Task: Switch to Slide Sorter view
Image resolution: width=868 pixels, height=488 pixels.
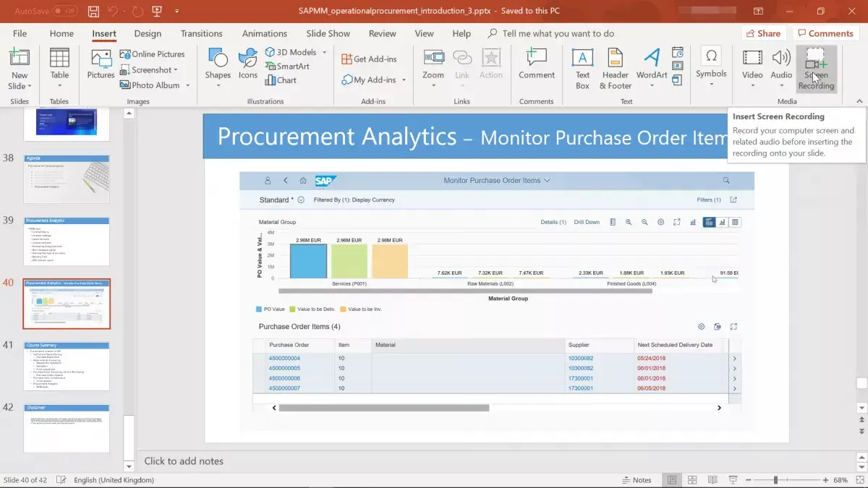Action: (692, 480)
